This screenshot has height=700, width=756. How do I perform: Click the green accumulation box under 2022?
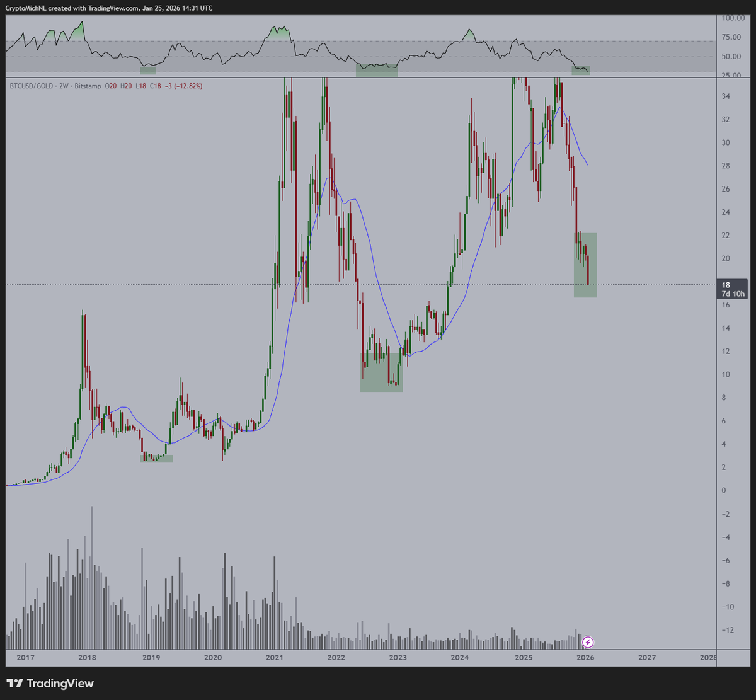(381, 372)
